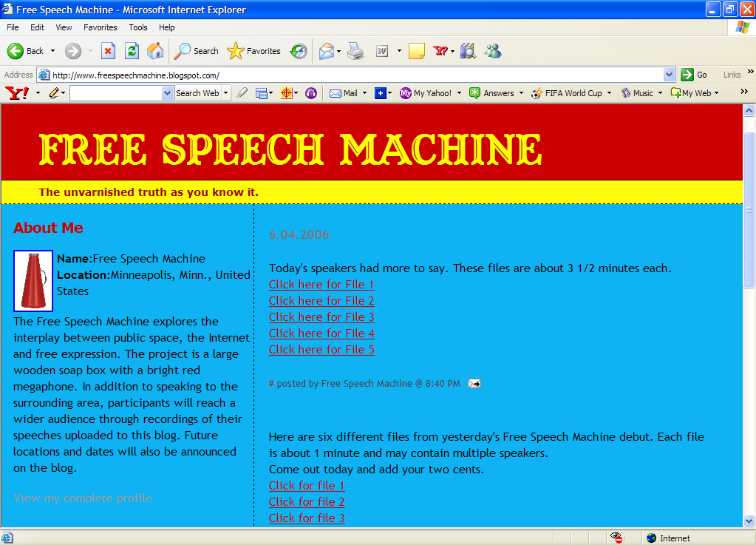Open the Favorites panel

[x=254, y=50]
